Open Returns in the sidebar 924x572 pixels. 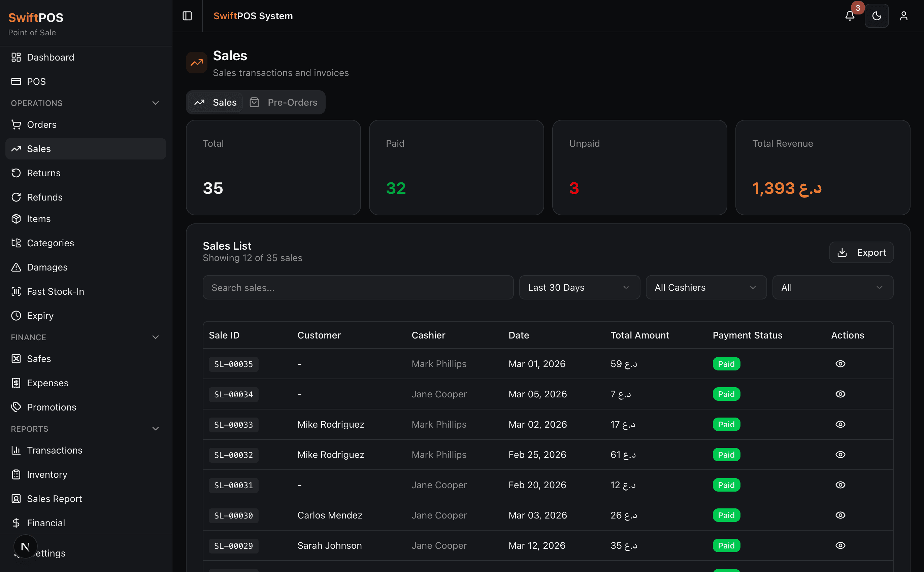(x=43, y=173)
